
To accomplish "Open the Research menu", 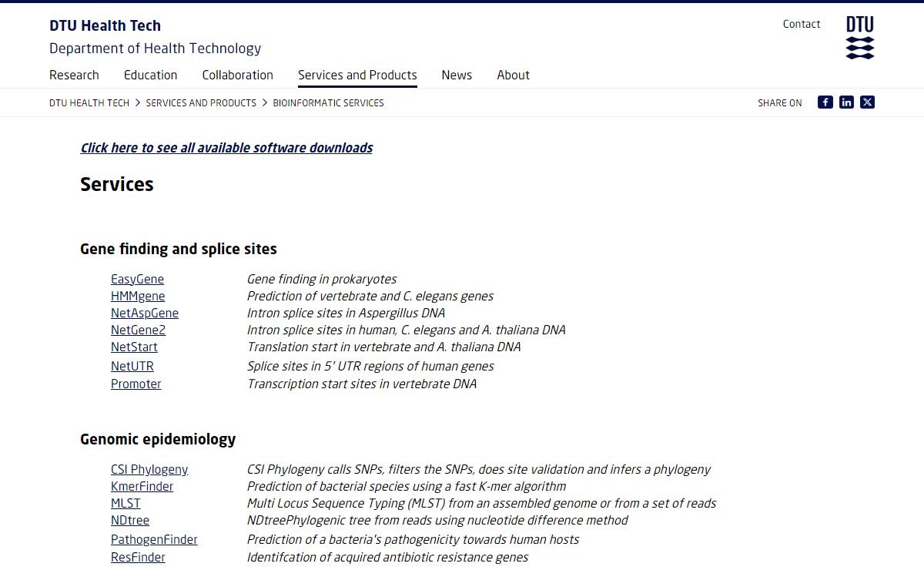I will click(x=74, y=75).
